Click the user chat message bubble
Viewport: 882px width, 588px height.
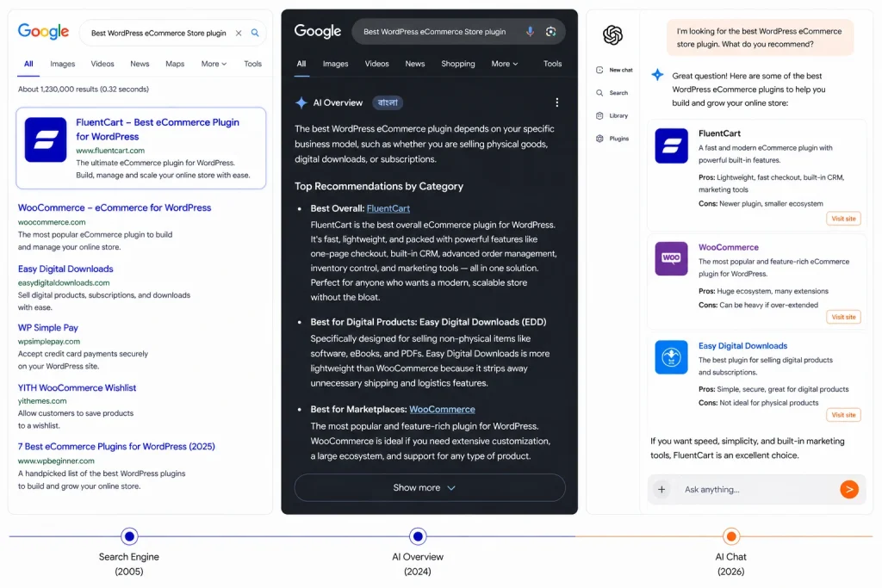click(x=760, y=38)
